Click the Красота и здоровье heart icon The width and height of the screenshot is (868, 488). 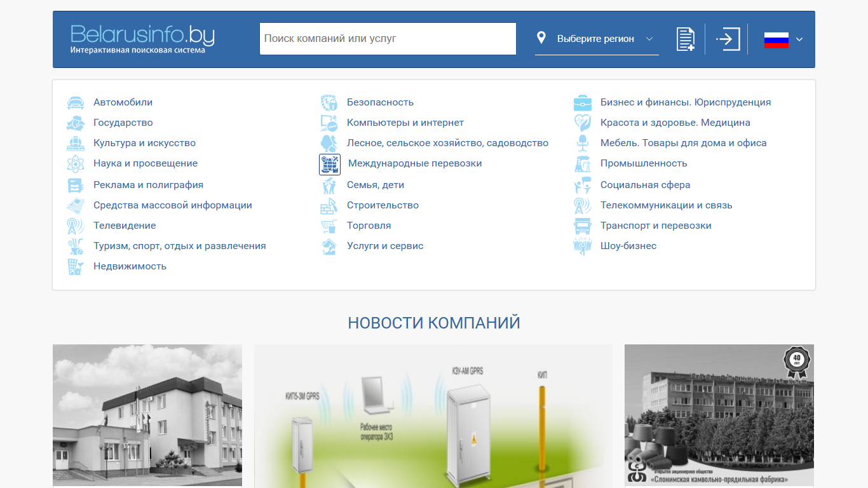pyautogui.click(x=583, y=123)
